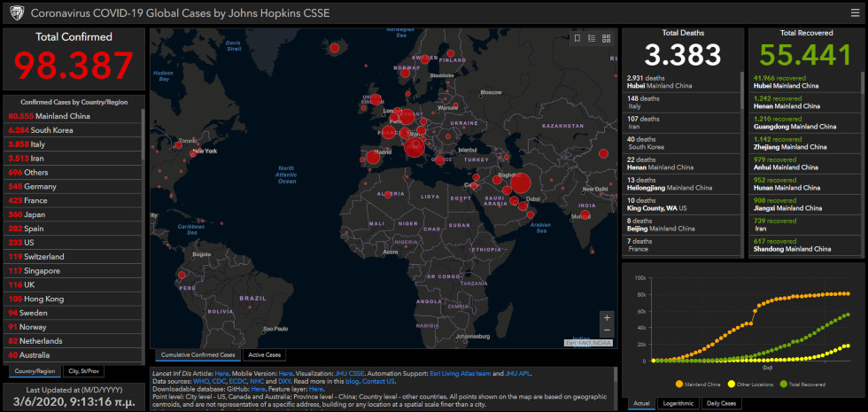This screenshot has height=412, width=868.
Task: Click the Last Updated timestamp panel
Action: (74, 397)
